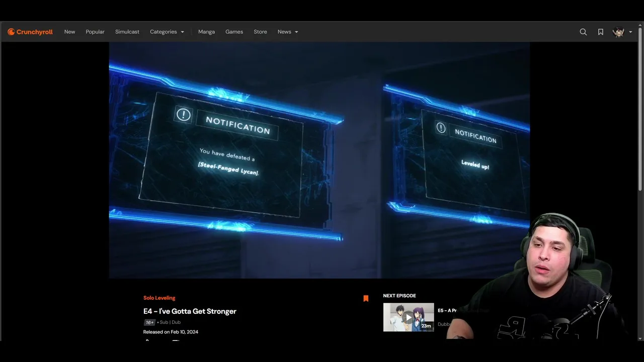The image size is (644, 362).
Task: Click the 16+ rating badge
Action: pyautogui.click(x=149, y=322)
